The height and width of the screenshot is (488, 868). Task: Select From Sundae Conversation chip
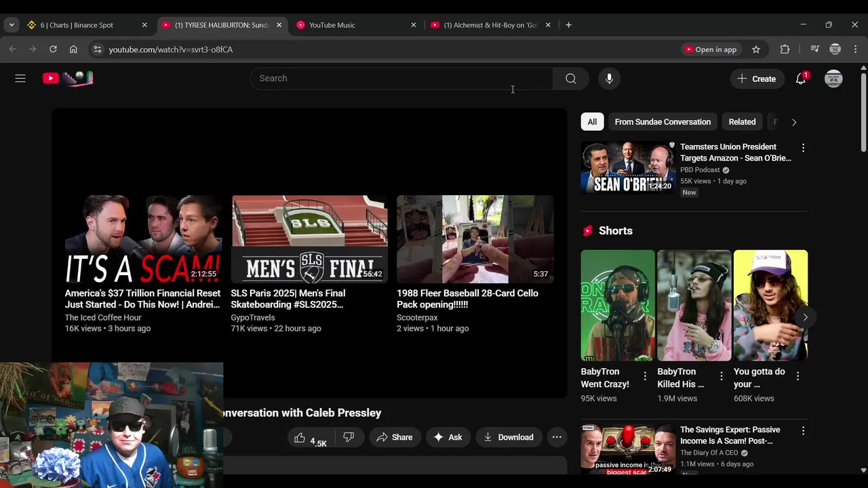click(663, 122)
